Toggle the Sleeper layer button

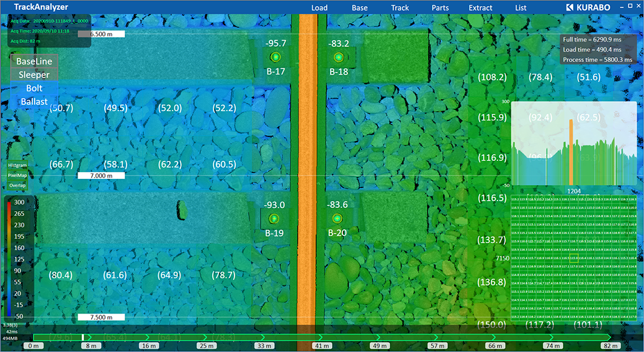pos(34,74)
